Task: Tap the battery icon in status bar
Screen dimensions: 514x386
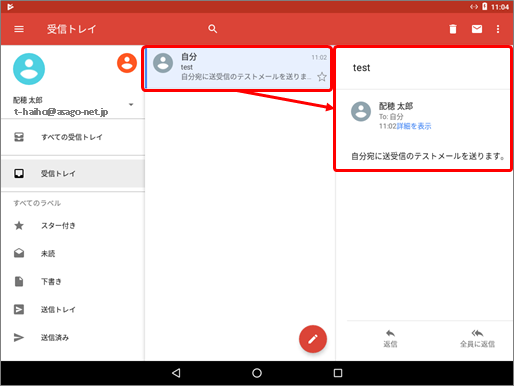Action: (485, 6)
